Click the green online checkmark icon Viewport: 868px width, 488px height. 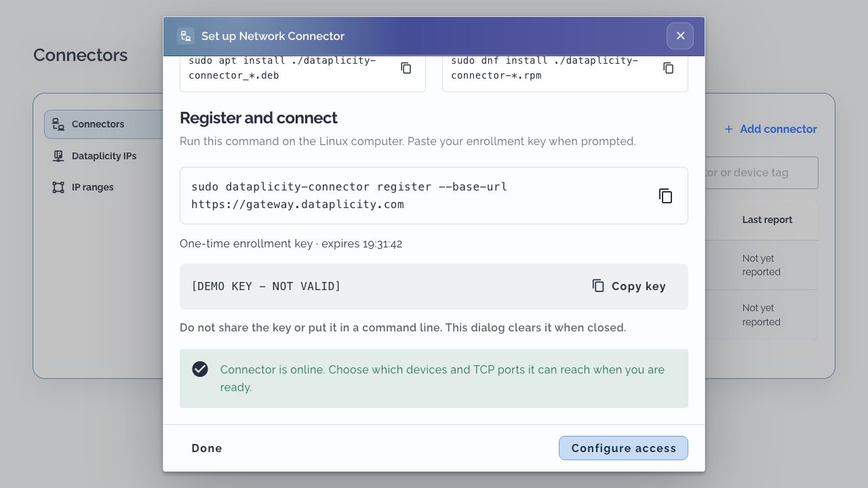pyautogui.click(x=200, y=369)
